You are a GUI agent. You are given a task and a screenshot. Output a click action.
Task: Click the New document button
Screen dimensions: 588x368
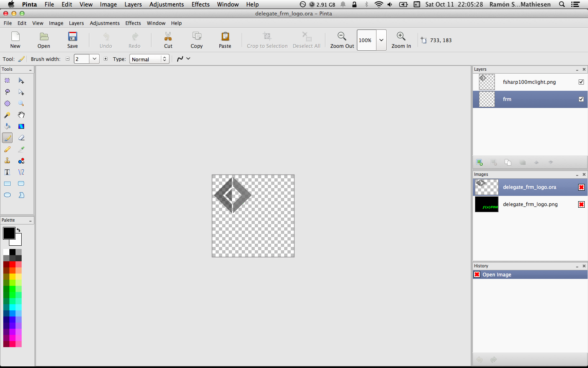click(x=15, y=40)
